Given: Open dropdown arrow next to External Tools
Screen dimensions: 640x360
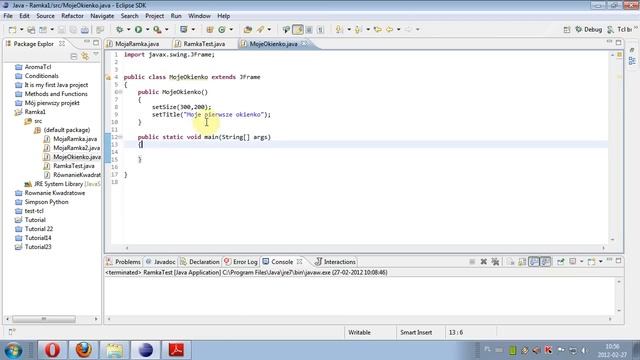Looking at the screenshot, I should 167,29.
